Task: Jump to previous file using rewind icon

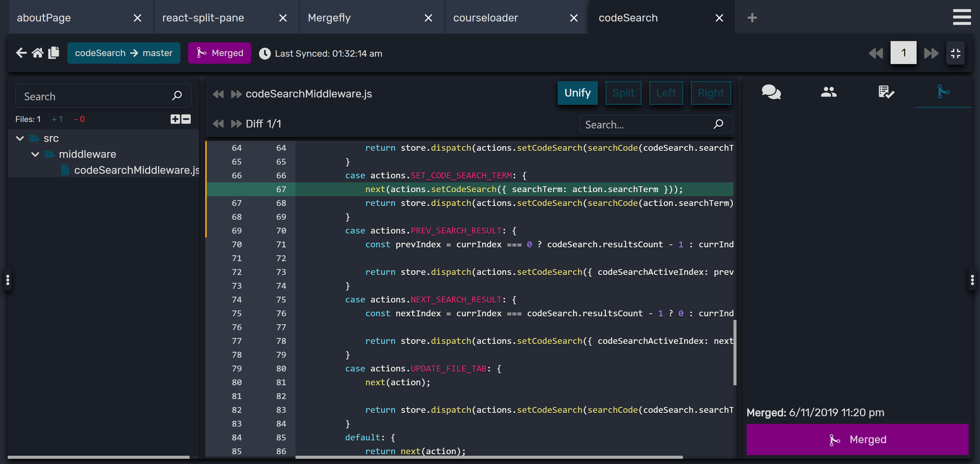Action: tap(218, 94)
